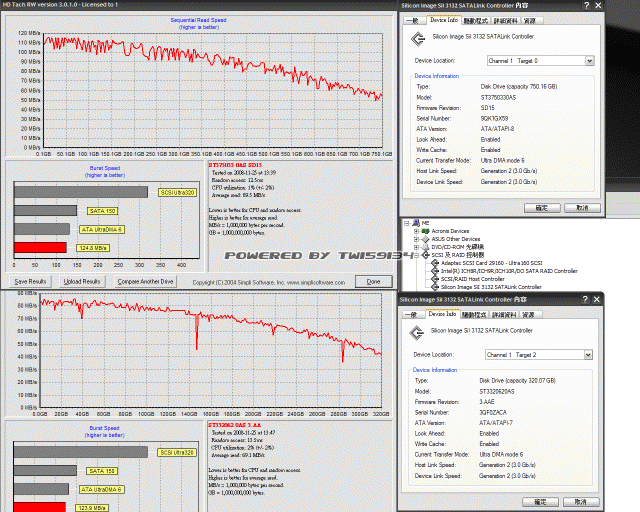Select Device Info tab in lower dialog
This screenshot has width=640, height=512.
coord(442,314)
